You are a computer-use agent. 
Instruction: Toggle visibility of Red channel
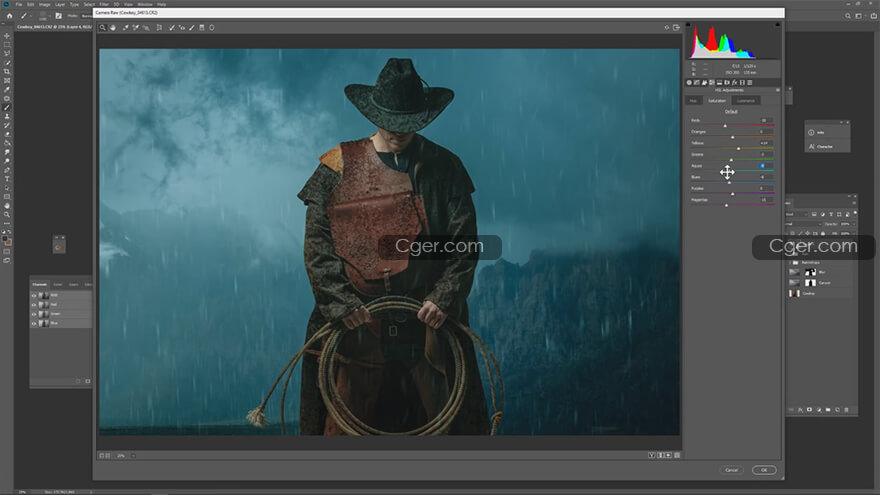tap(34, 305)
